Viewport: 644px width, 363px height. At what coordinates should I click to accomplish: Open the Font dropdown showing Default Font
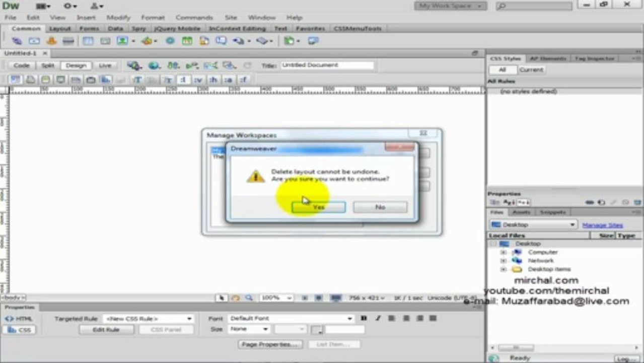(291, 319)
